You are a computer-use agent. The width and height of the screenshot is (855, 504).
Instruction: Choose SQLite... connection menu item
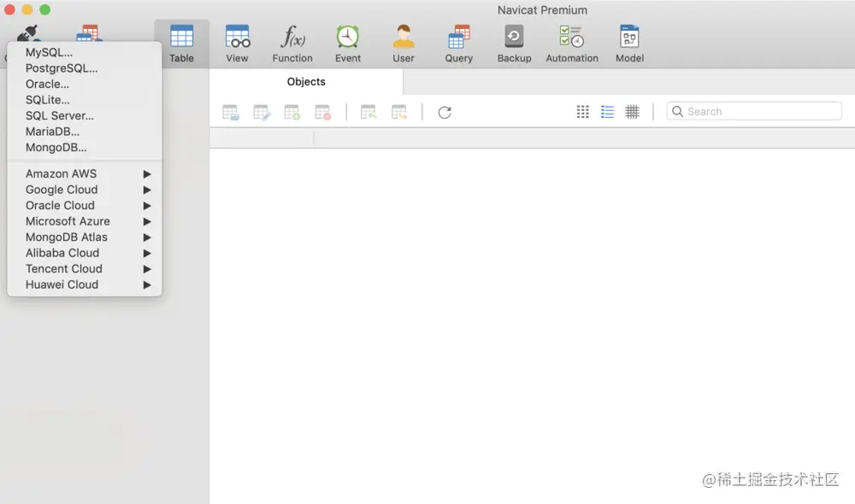point(85,100)
